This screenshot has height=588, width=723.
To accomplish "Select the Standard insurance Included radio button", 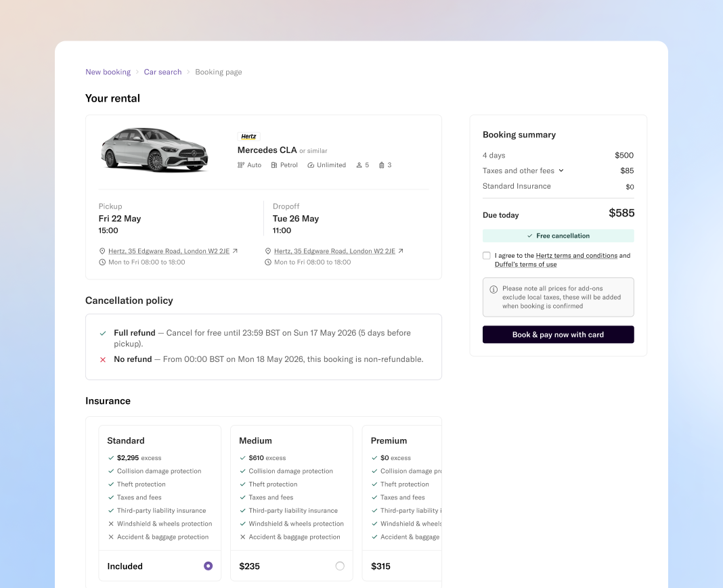I will pos(209,566).
